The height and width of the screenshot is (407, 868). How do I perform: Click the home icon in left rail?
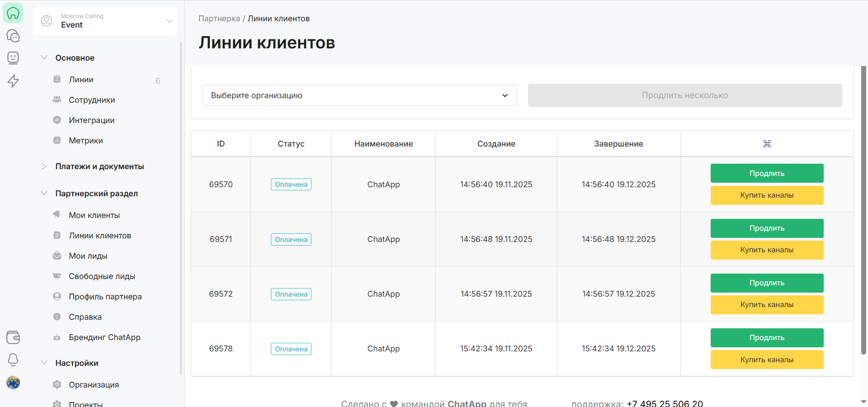pyautogui.click(x=13, y=13)
